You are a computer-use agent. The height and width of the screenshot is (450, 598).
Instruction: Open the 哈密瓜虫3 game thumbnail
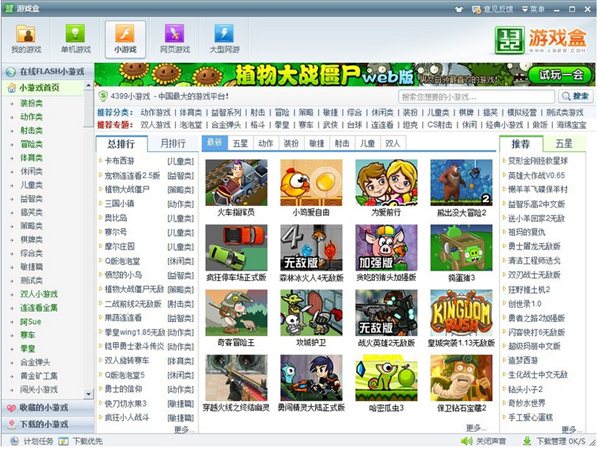click(386, 378)
